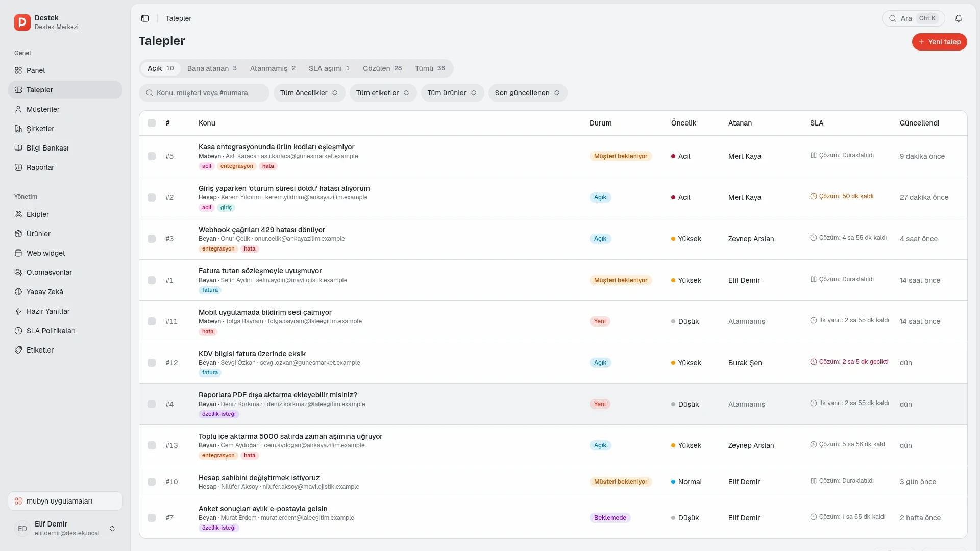Screen dimensions: 980x551
Task: Go to Müşteriler in sidebar
Action: point(65,109)
